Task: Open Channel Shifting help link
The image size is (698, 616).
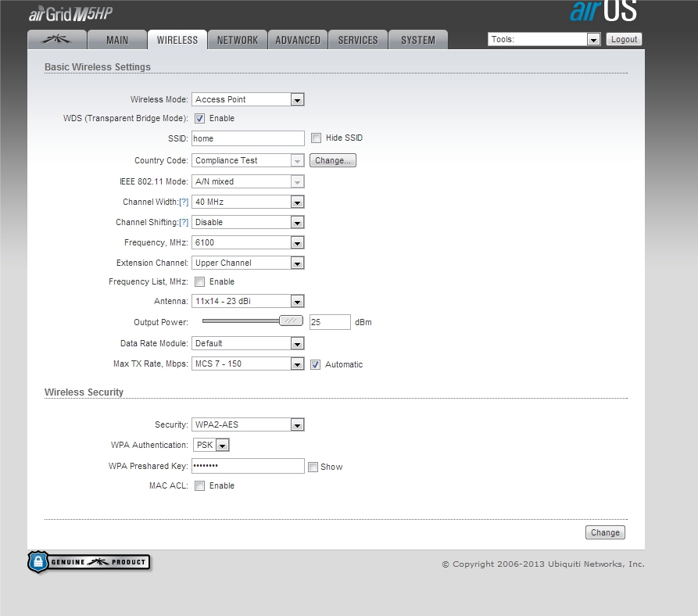Action: (x=184, y=223)
